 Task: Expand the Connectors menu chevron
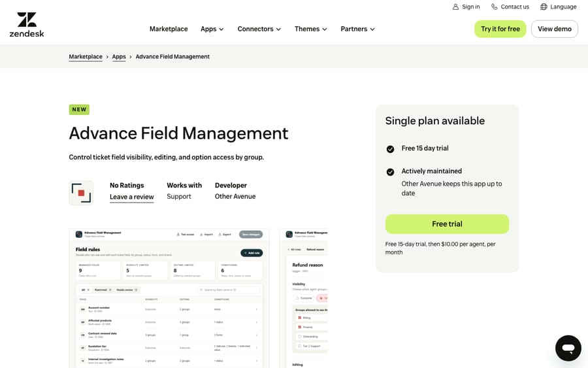[x=278, y=29]
